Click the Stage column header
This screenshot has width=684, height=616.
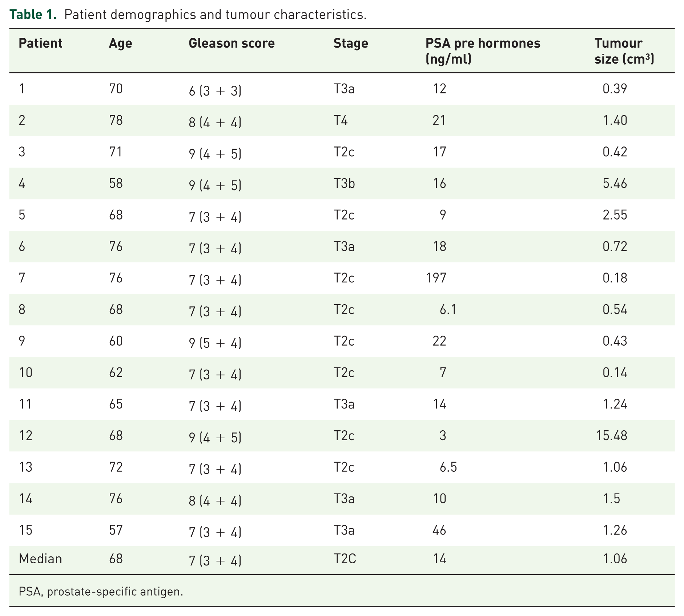(351, 43)
